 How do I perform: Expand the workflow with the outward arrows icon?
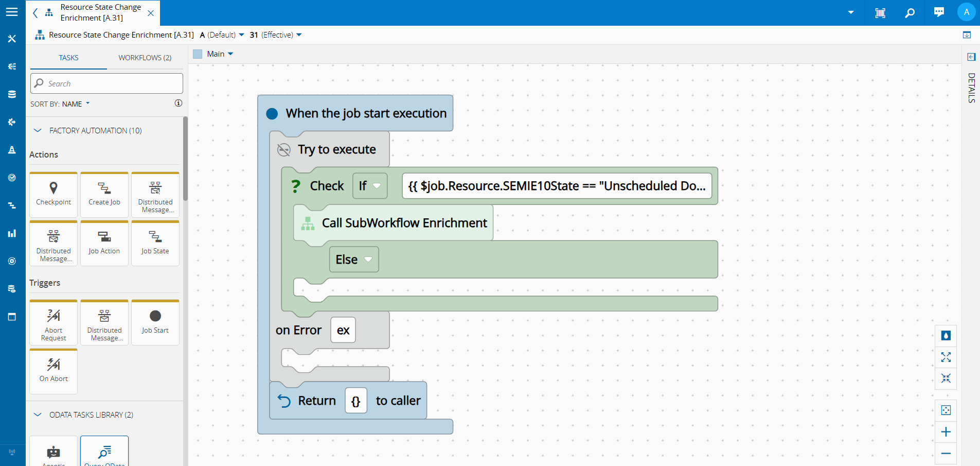coord(946,357)
